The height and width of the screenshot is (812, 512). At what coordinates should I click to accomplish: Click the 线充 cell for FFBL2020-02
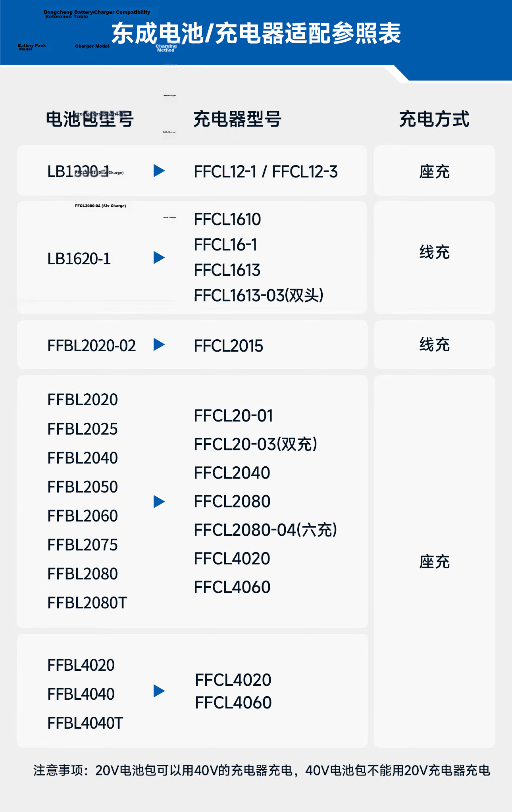point(435,344)
